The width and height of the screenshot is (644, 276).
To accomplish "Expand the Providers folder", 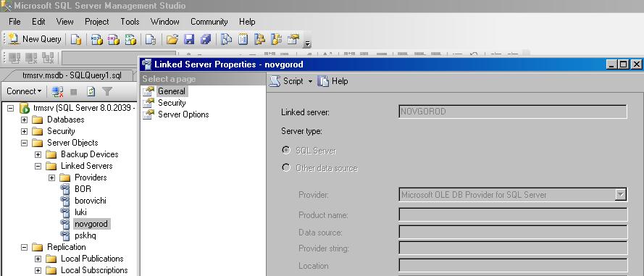I will pos(51,177).
